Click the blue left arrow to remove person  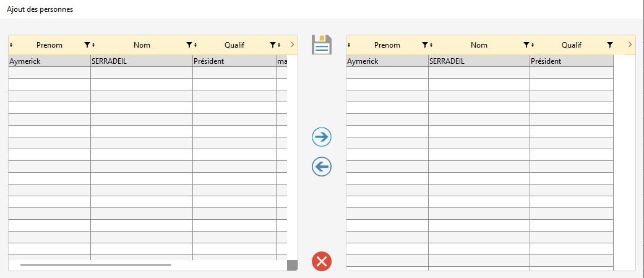point(321,167)
